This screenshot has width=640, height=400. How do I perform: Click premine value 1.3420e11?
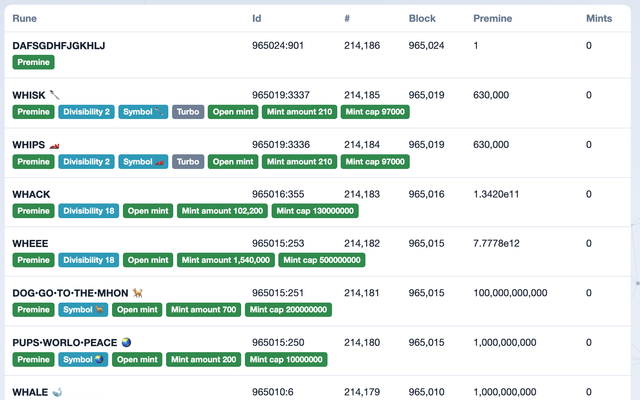496,194
